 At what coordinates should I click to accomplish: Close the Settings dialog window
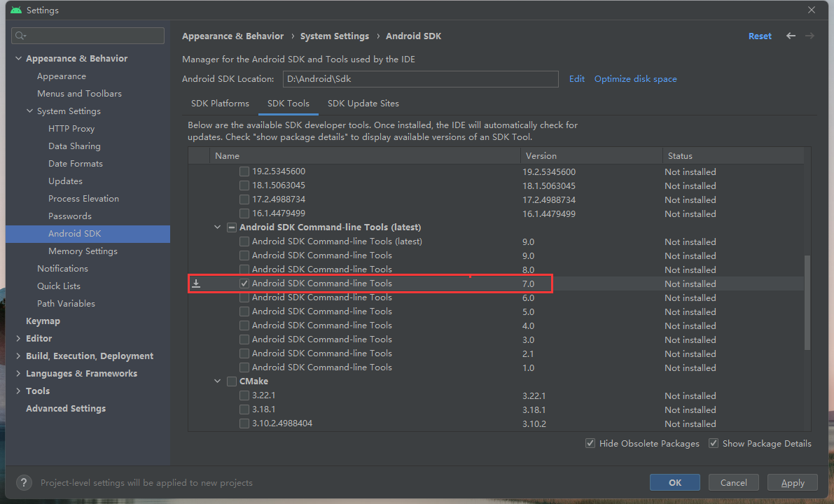click(x=812, y=10)
